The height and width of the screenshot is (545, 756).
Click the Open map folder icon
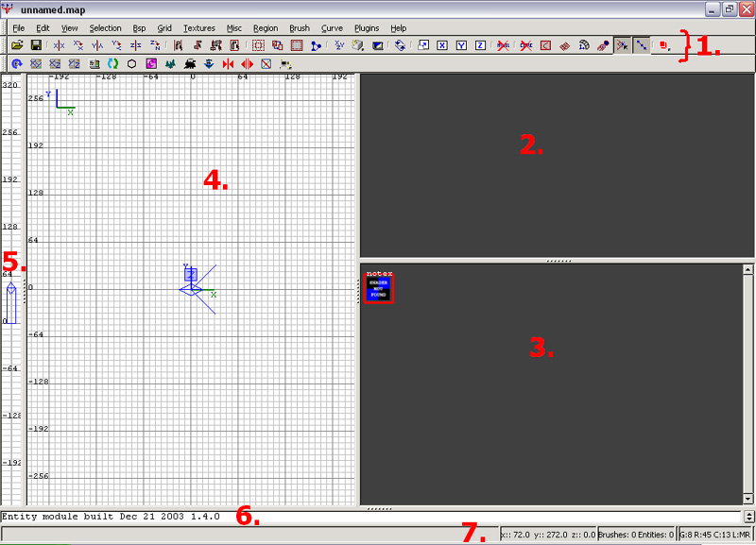coord(17,45)
